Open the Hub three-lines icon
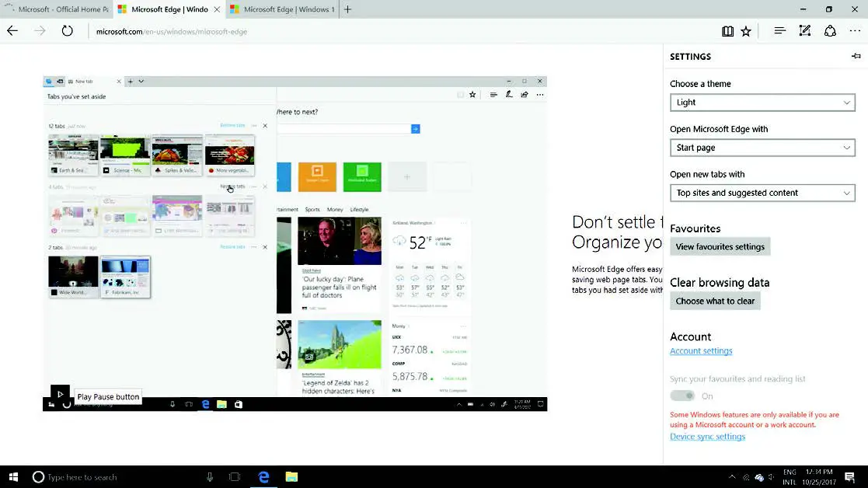Image resolution: width=868 pixels, height=488 pixels. point(779,31)
